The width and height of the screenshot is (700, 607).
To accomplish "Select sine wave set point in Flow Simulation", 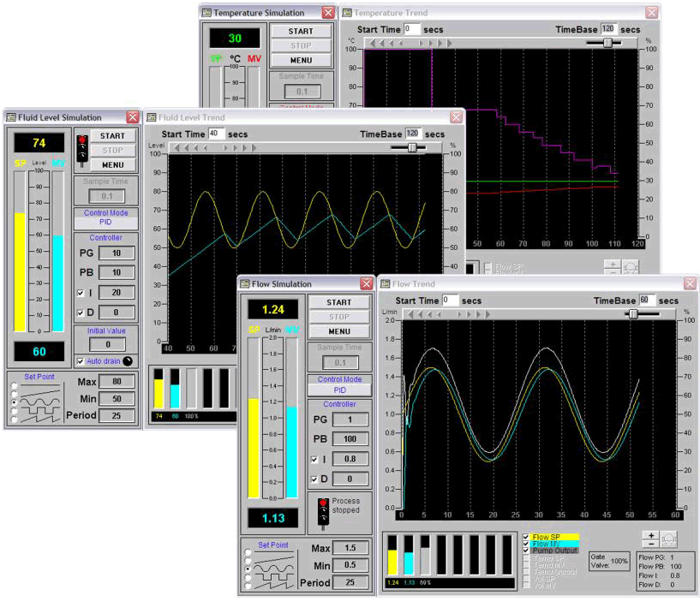I will coord(249,567).
